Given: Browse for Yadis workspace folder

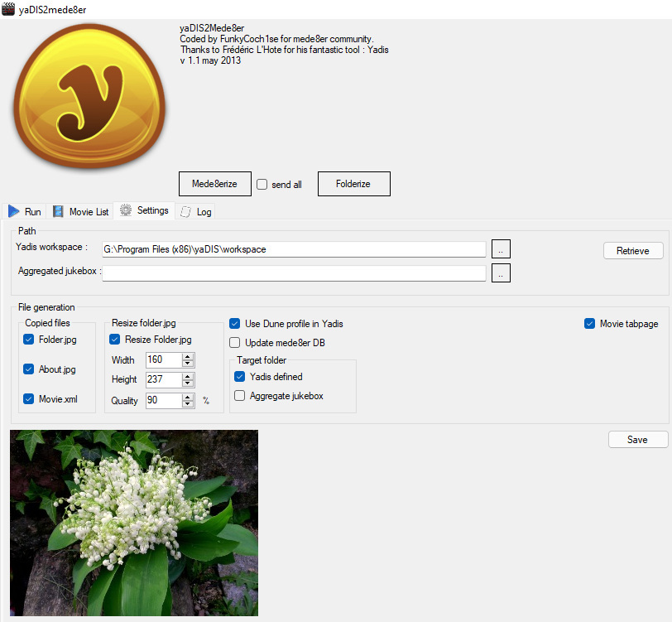Looking at the screenshot, I should click(501, 248).
